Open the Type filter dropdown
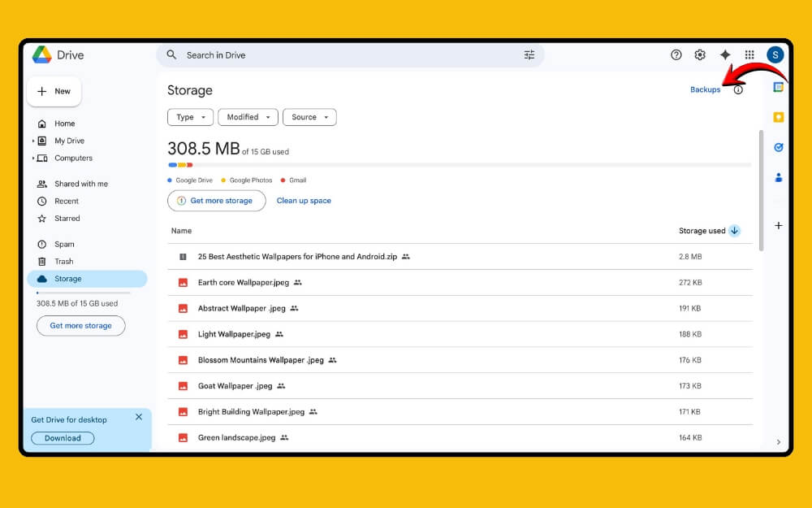Image resolution: width=812 pixels, height=508 pixels. click(189, 117)
